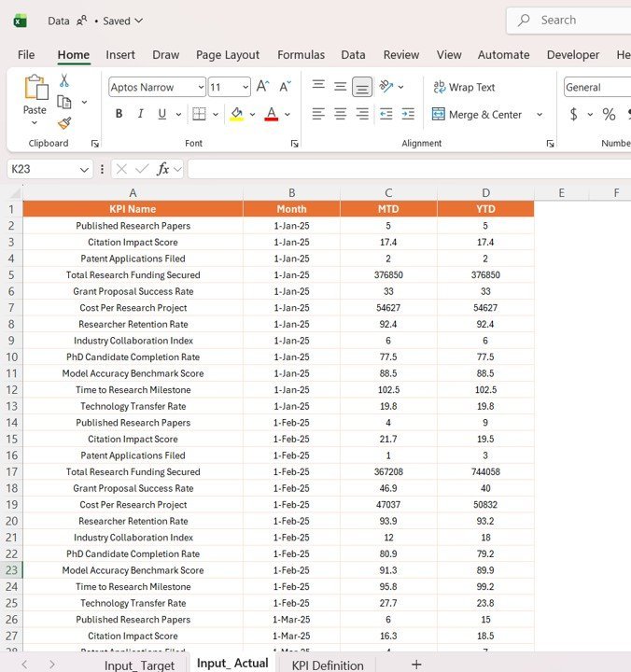The width and height of the screenshot is (631, 672).
Task: Toggle Wrap Text on
Action: point(464,87)
